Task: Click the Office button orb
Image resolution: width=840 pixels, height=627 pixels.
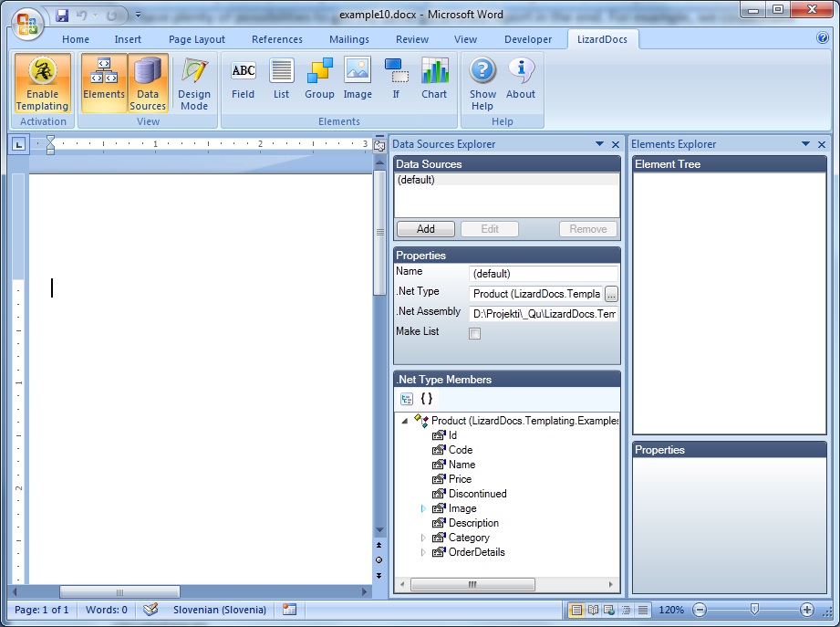Action: [28, 24]
